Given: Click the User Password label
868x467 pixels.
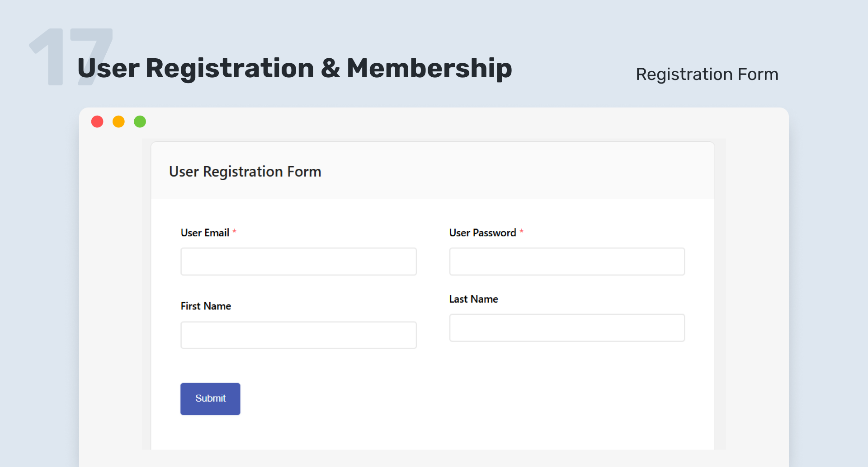Looking at the screenshot, I should [x=482, y=233].
